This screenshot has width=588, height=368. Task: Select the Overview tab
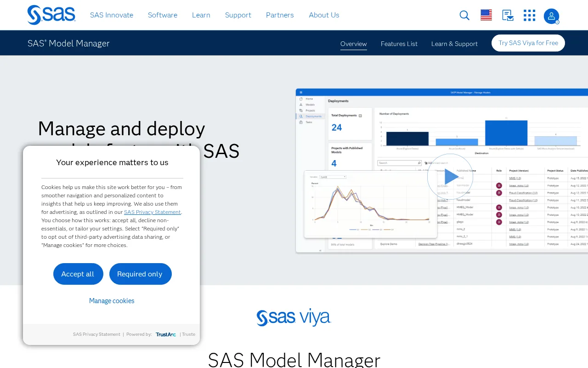pos(354,44)
